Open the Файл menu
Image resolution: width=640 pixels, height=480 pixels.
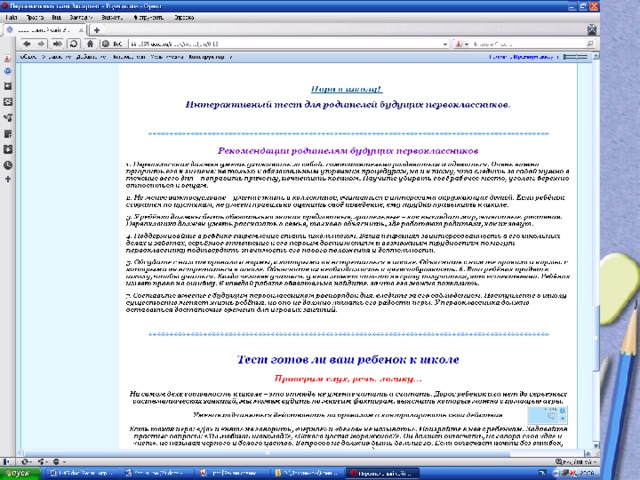point(11,18)
